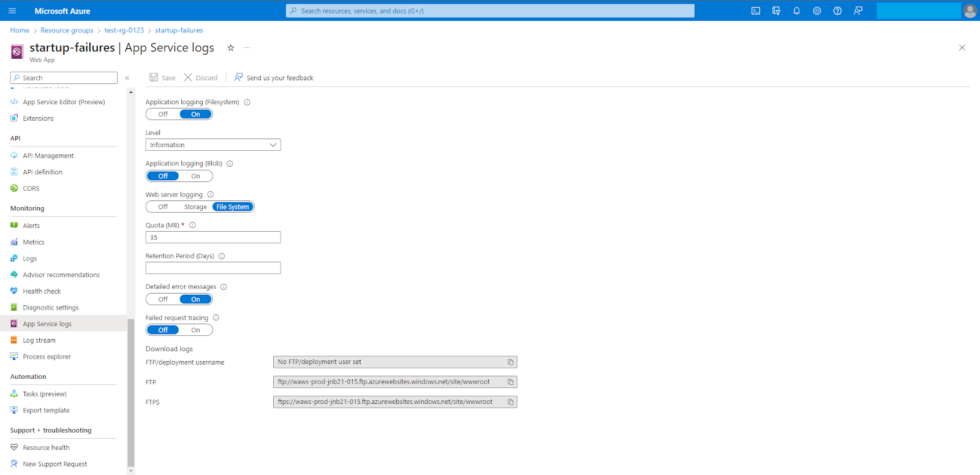Turn off Detailed error messages
The width and height of the screenshot is (980, 475).
click(163, 299)
